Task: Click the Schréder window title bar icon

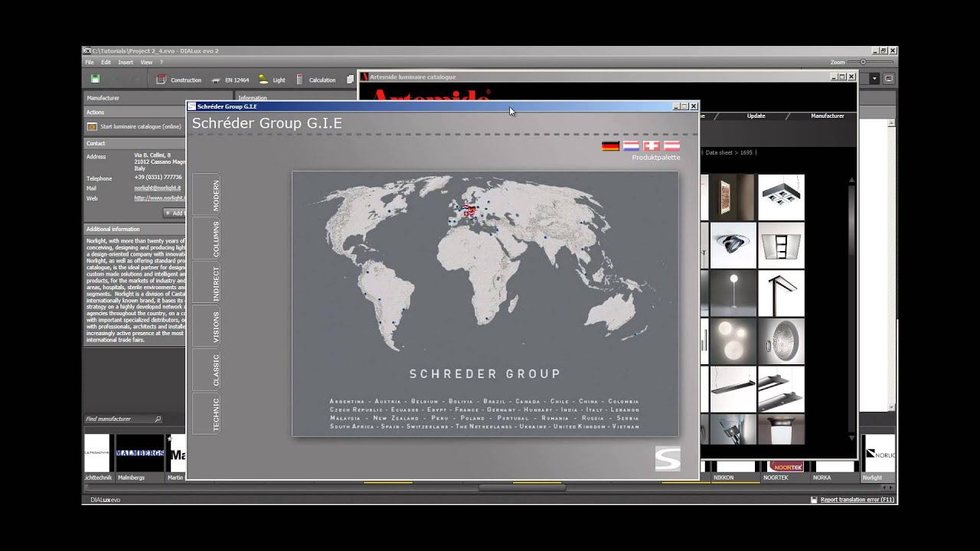Action: pos(191,106)
